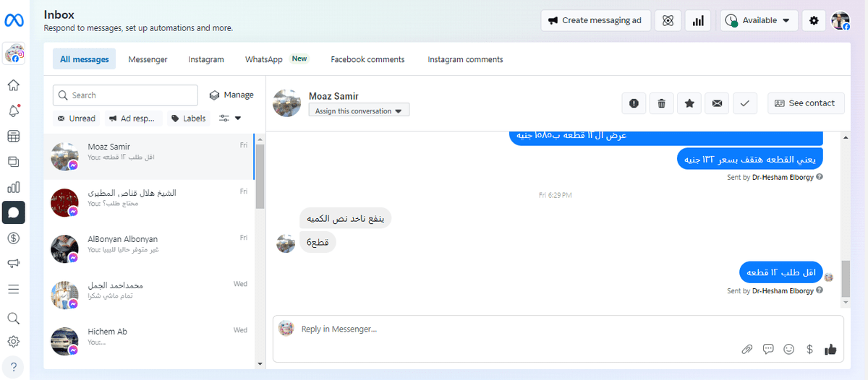This screenshot has height=380, width=868.
Task: Open the Content icon in sidebar
Action: pos(14,162)
